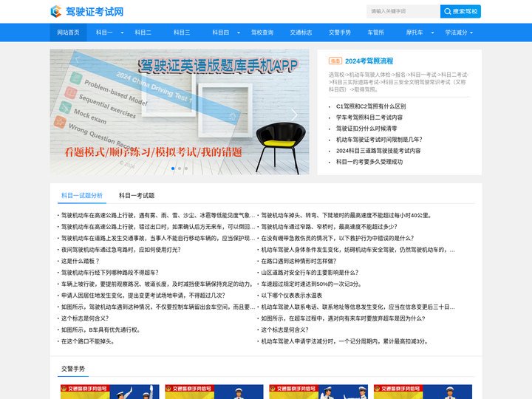
Task: Open C1驾照和C2驾照有什么区别 article
Action: tap(371, 106)
